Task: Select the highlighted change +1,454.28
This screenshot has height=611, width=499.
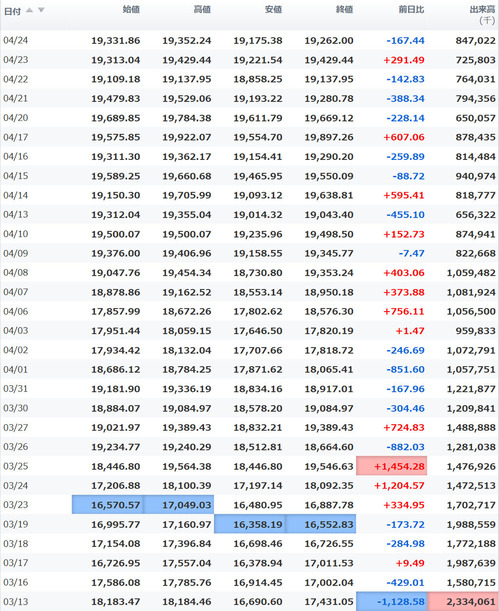Action: point(391,466)
